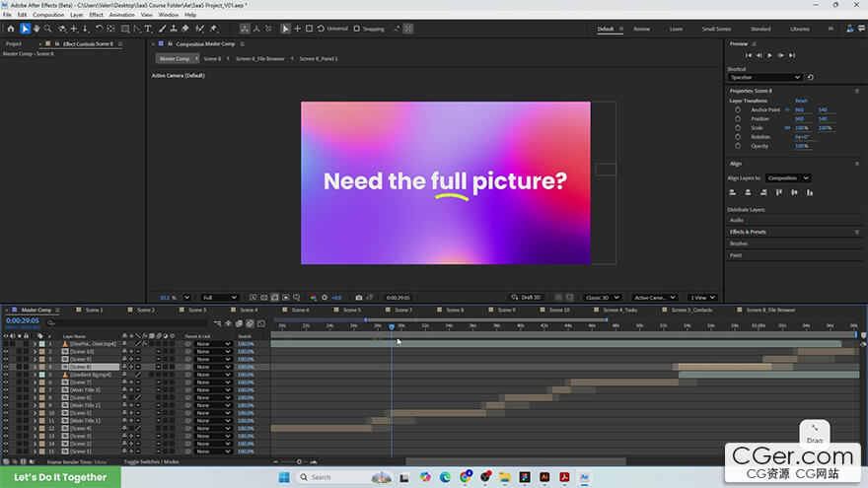The width and height of the screenshot is (868, 488).
Task: Switch to the Project panel tab
Action: coord(13,43)
